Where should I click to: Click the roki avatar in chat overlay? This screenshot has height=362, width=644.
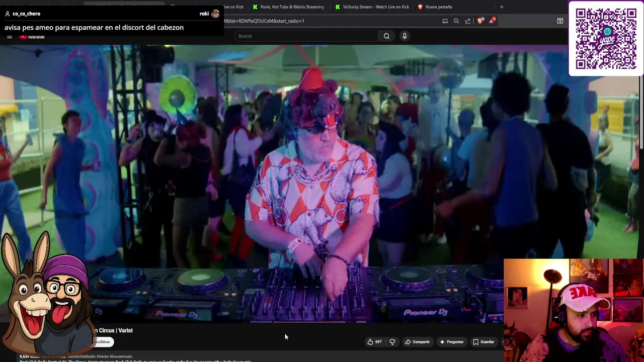click(x=215, y=14)
